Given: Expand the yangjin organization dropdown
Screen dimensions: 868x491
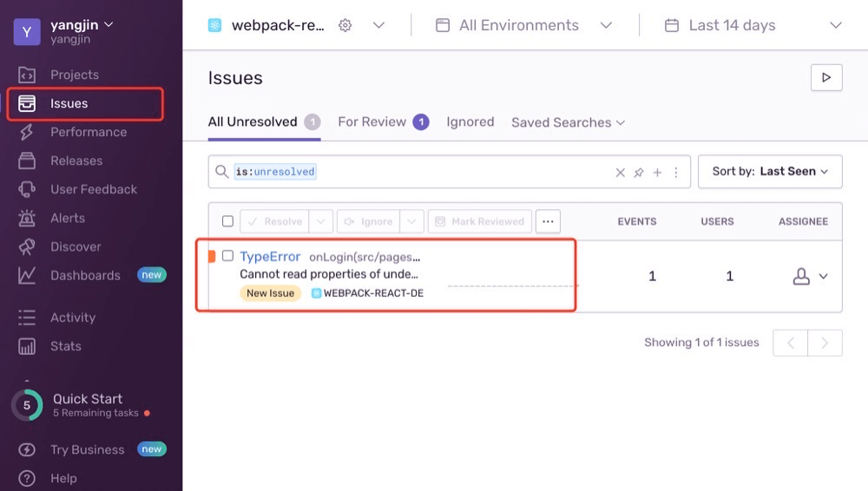Looking at the screenshot, I should 109,24.
